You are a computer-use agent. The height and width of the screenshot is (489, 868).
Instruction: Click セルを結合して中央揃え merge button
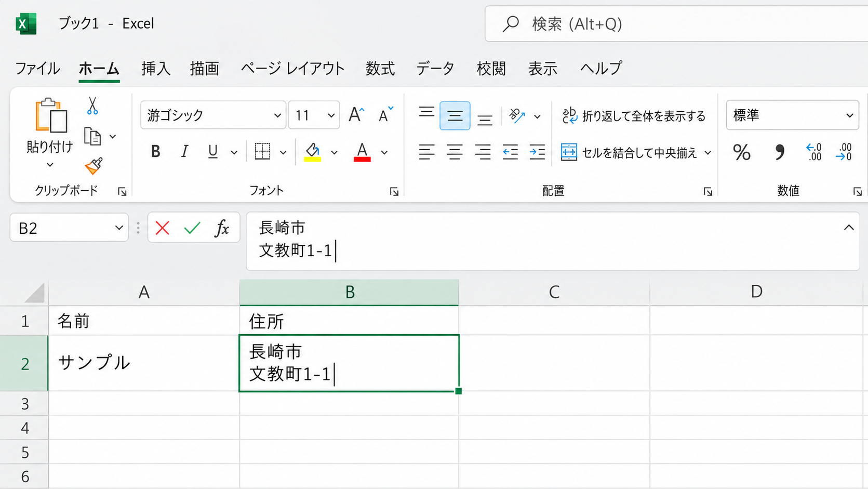[x=629, y=153]
